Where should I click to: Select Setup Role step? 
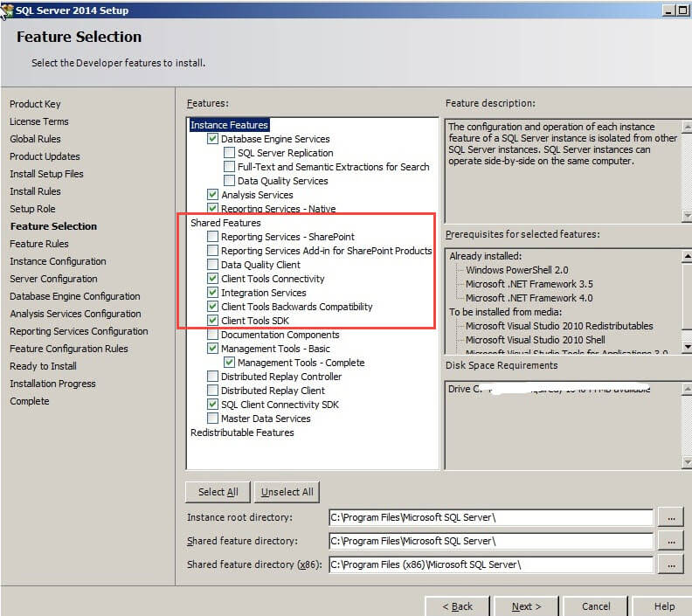tap(32, 209)
